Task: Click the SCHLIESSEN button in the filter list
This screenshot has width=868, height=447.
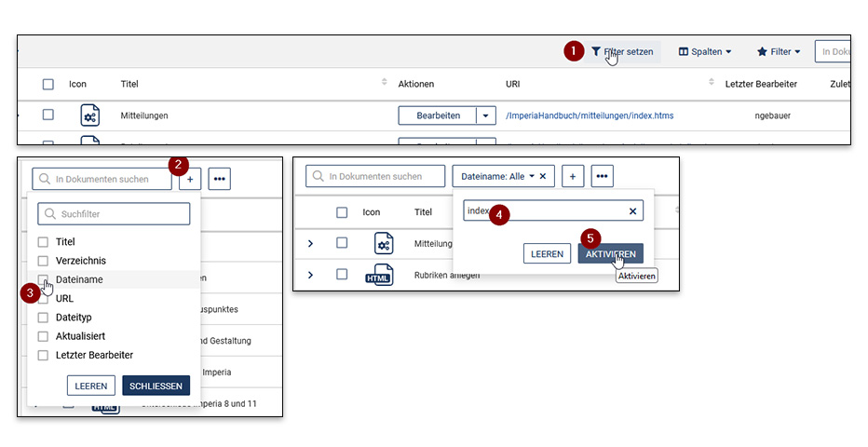Action: click(156, 386)
